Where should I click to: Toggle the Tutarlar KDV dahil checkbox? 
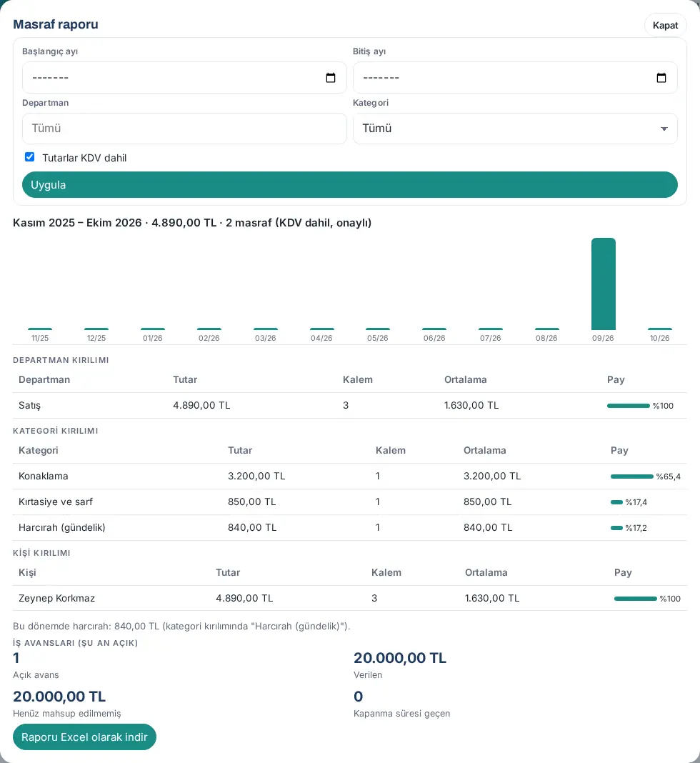(30, 156)
